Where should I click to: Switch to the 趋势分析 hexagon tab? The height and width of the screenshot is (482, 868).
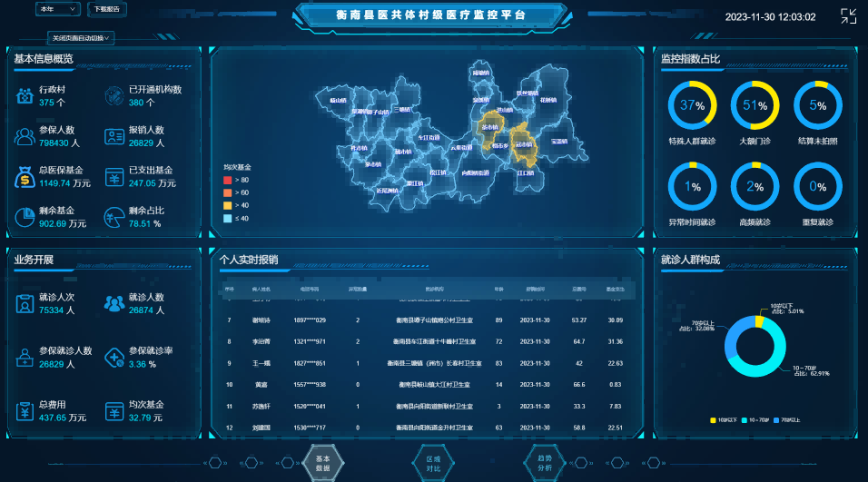point(544,463)
